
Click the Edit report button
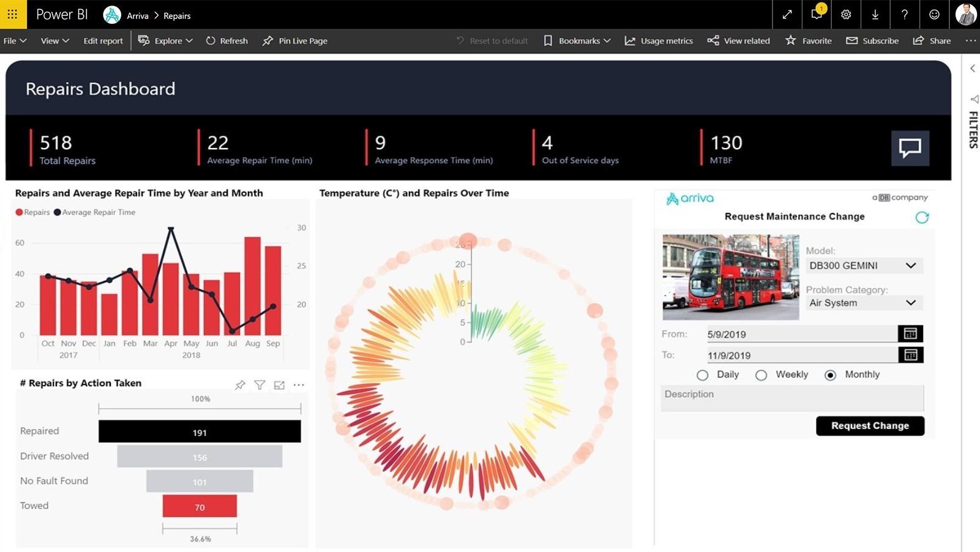tap(103, 41)
